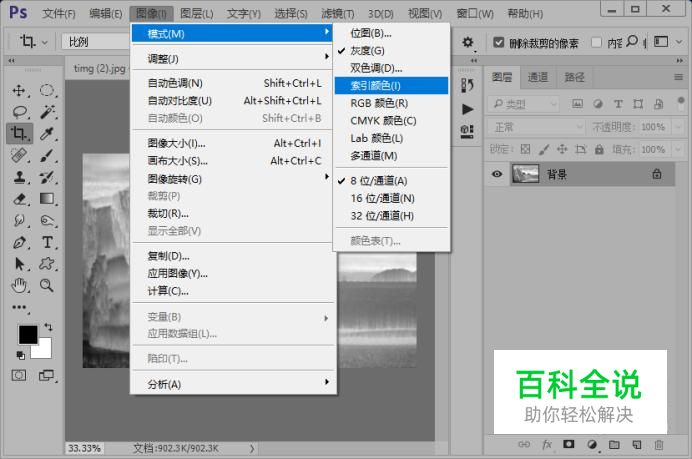Select the History Brush tool
692x459 pixels.
(46, 177)
